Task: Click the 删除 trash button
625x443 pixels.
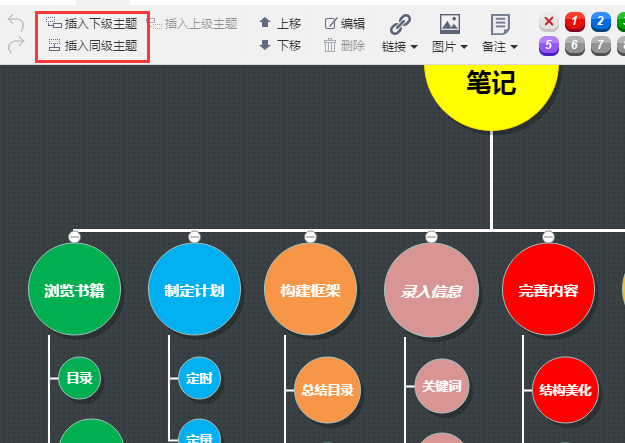Action: 345,45
